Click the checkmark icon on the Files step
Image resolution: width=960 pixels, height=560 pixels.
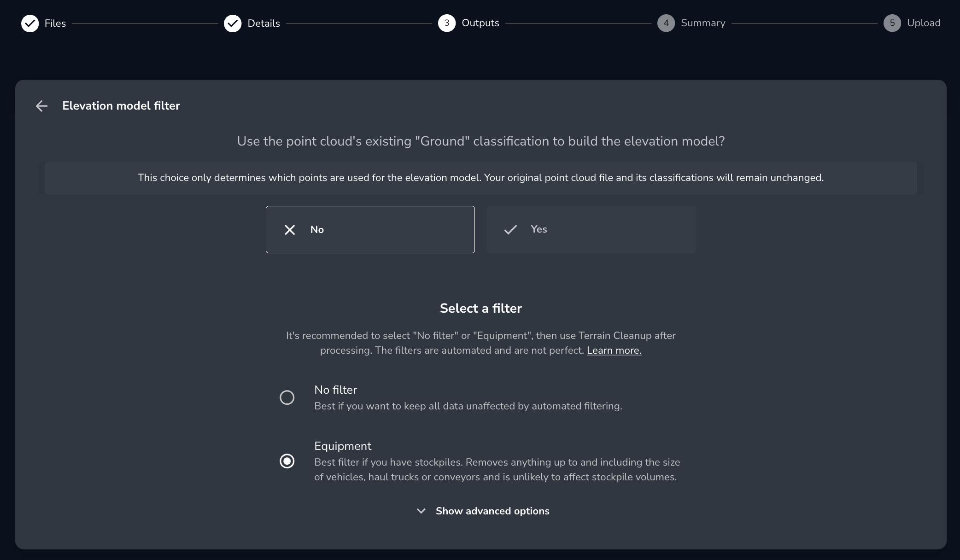click(30, 23)
